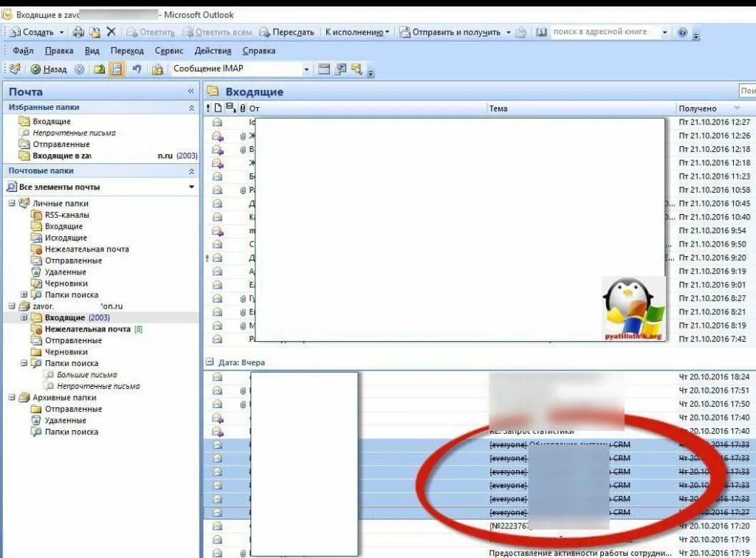Image resolution: width=756 pixels, height=558 pixels.
Task: Click the folder icon left of Сообщение IMAP
Action: (158, 69)
